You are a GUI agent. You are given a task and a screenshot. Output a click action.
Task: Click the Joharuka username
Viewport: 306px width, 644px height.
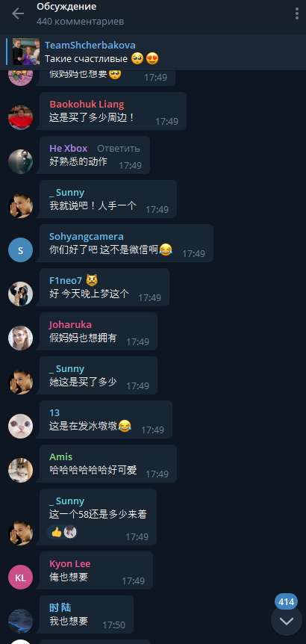point(71,325)
